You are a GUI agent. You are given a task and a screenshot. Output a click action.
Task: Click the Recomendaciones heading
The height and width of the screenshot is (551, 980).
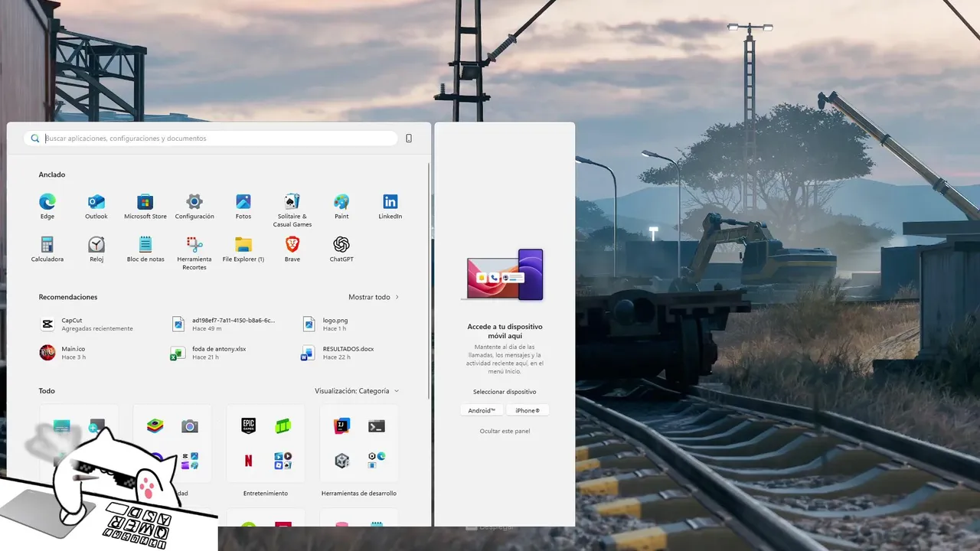(x=68, y=297)
